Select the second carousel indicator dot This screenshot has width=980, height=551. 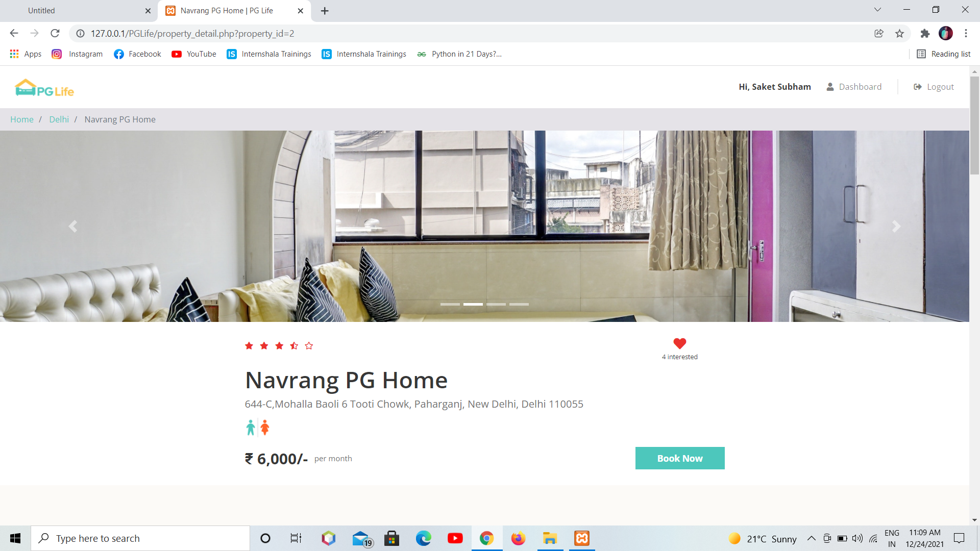[x=473, y=304]
